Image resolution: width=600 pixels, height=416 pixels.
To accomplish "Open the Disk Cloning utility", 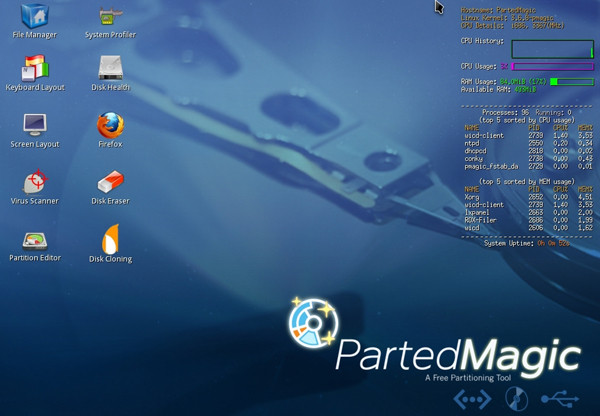I will click(x=110, y=240).
